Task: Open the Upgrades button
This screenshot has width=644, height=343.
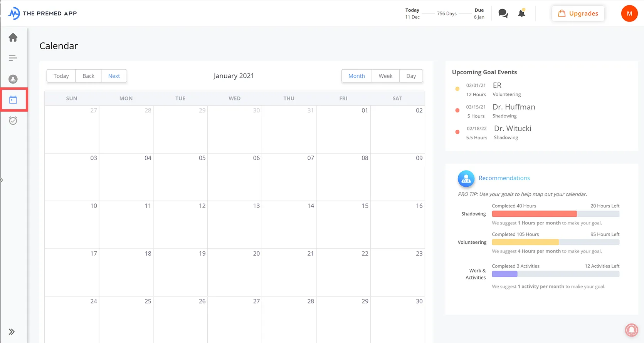Action: tap(578, 13)
